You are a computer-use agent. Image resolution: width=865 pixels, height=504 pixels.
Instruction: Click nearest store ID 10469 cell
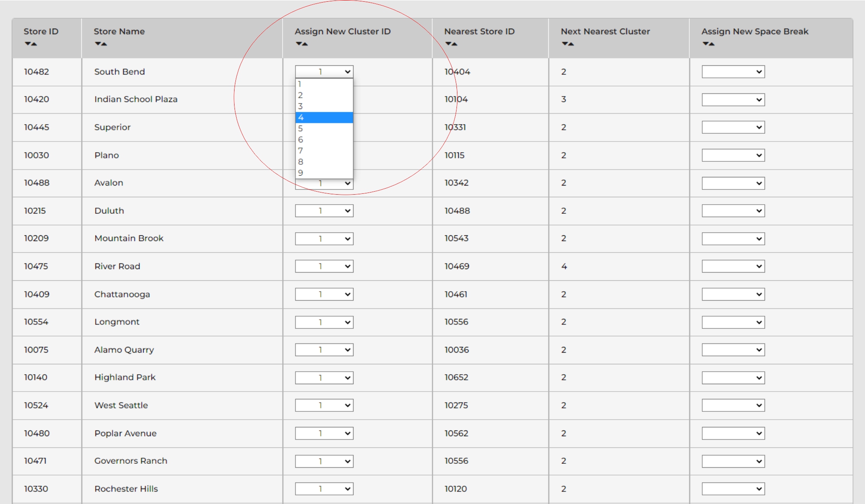tap(457, 266)
